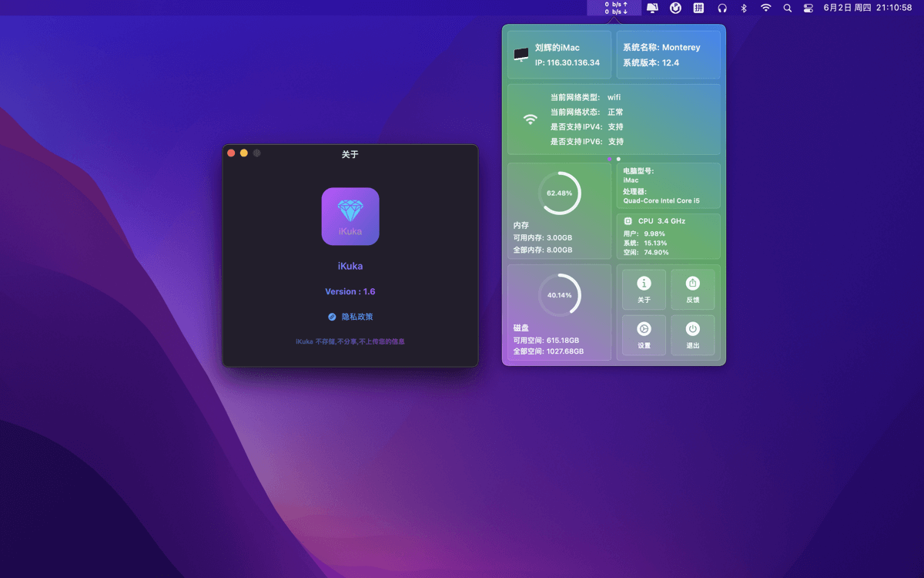924x578 pixels.
Task: Click the 是否支持IPV4: 支持 row
Action: click(587, 126)
